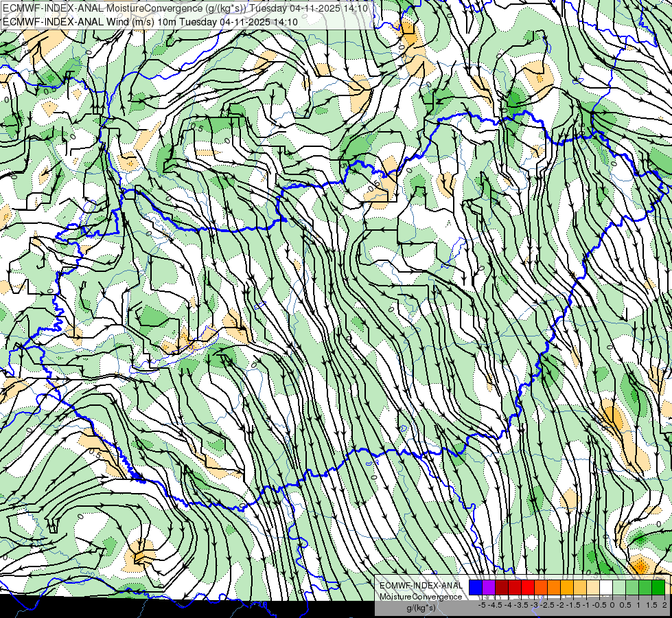The image size is (672, 618).
Task: Select the white legend color swatch
Action: tap(606, 587)
